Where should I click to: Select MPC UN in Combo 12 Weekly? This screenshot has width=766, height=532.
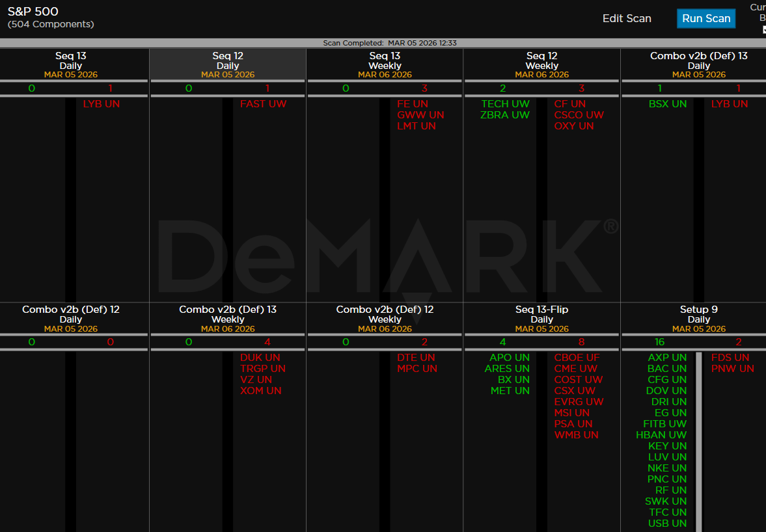coord(417,369)
